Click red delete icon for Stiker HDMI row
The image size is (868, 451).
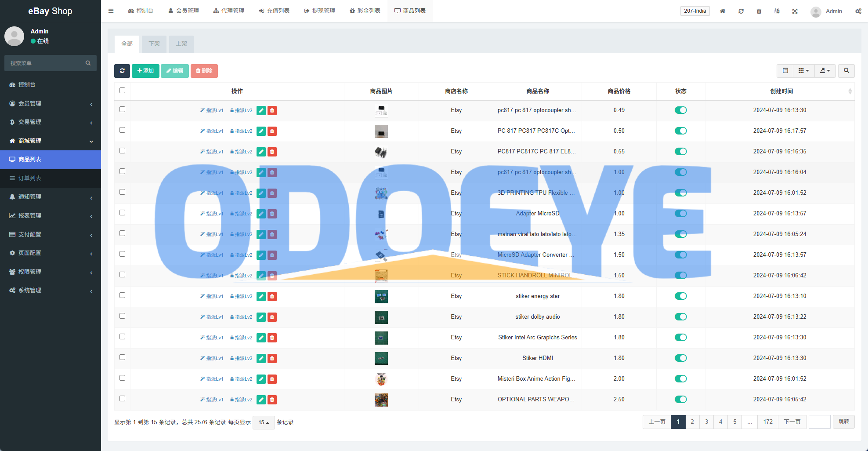(x=272, y=358)
